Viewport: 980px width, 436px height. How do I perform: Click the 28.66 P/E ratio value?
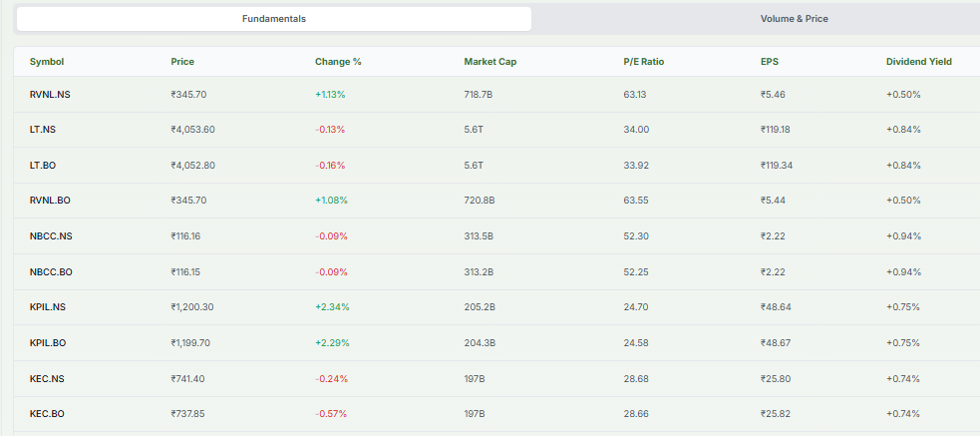point(636,413)
